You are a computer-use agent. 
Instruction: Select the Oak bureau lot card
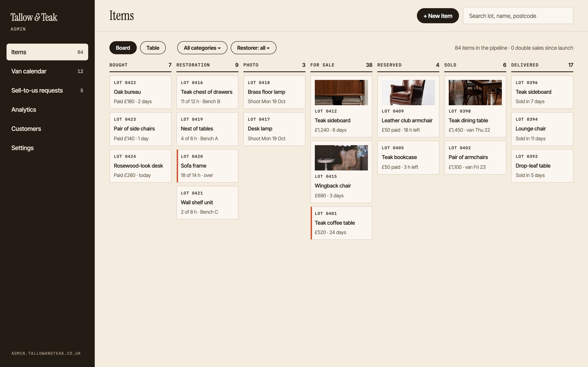point(140,92)
